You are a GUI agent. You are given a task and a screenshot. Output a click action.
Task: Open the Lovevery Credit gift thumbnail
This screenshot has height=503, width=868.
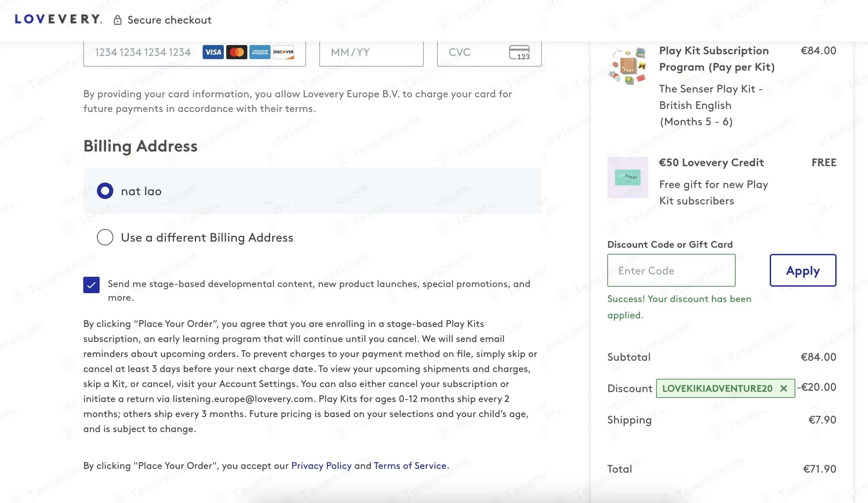tap(627, 177)
